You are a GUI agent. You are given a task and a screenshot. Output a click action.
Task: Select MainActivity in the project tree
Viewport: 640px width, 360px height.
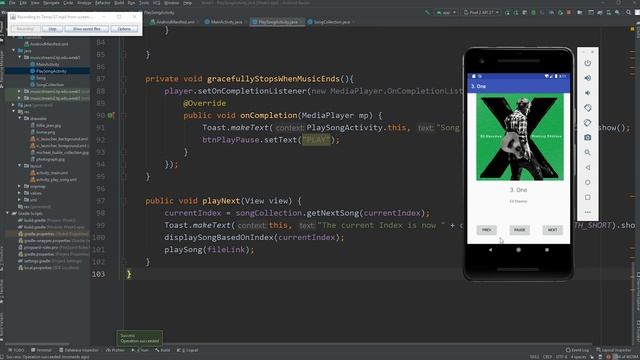pyautogui.click(x=47, y=64)
